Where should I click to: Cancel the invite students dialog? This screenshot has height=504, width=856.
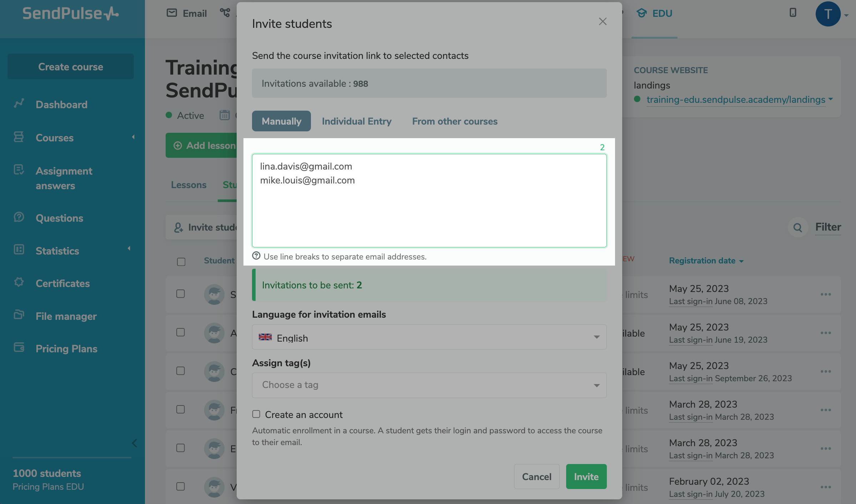click(537, 477)
